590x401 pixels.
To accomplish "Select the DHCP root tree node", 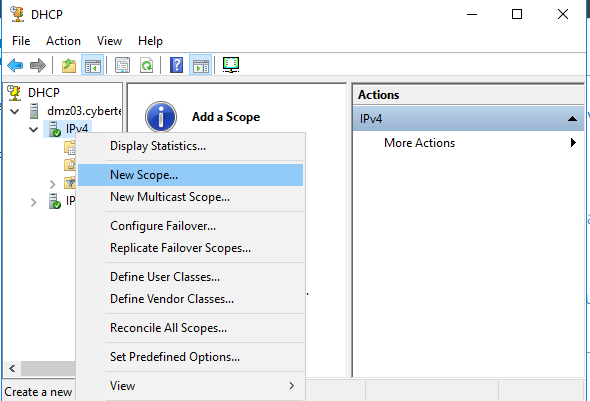I will click(x=44, y=93).
